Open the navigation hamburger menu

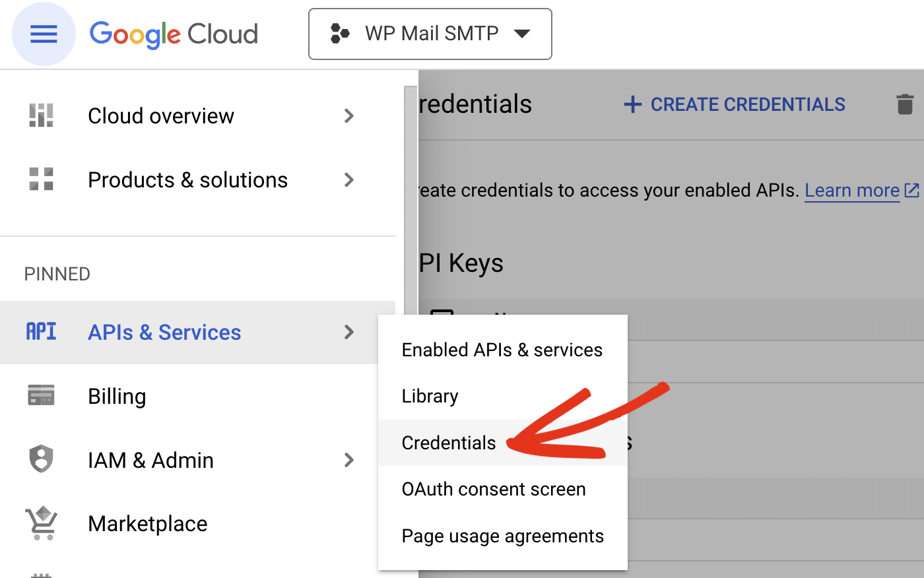click(x=44, y=34)
